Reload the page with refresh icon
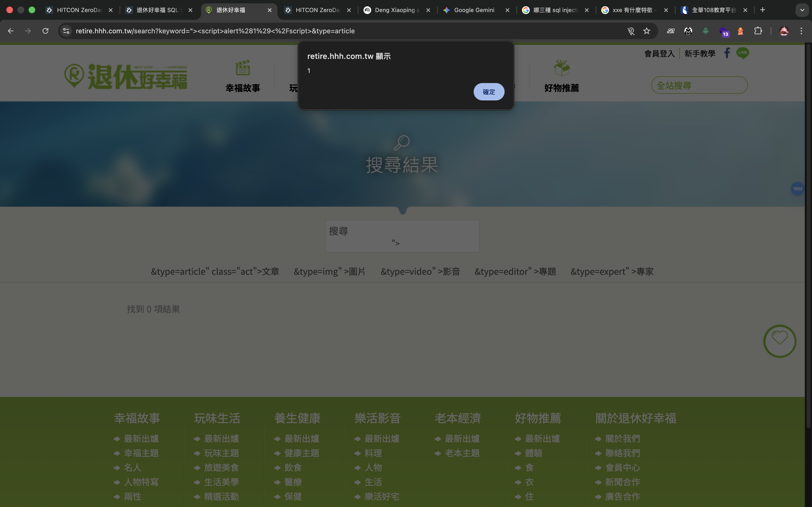The height and width of the screenshot is (507, 812). click(45, 31)
